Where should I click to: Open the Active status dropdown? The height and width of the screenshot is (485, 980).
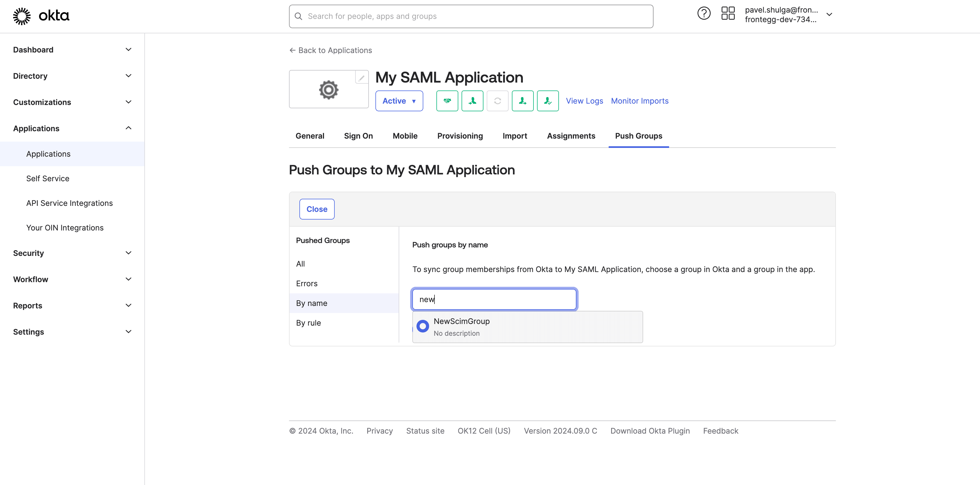(399, 101)
